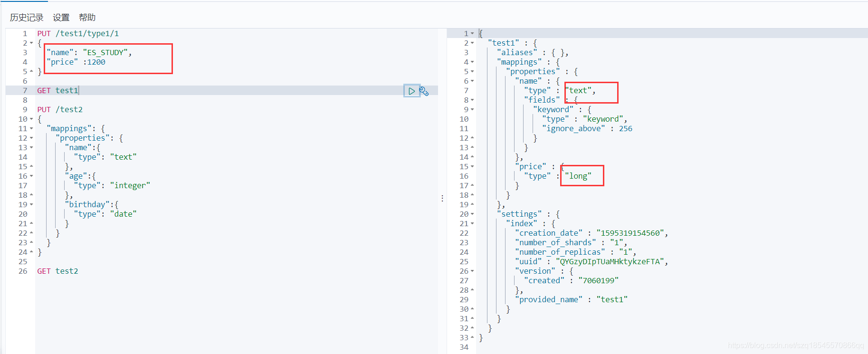Screen dimensions: 868x354
Task: Click the 'PUT /test2' request line
Action: click(x=60, y=109)
